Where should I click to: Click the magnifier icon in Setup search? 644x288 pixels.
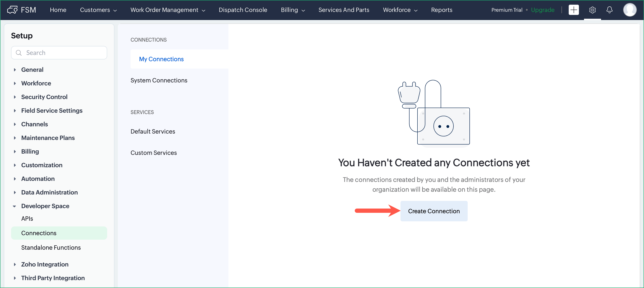(19, 53)
